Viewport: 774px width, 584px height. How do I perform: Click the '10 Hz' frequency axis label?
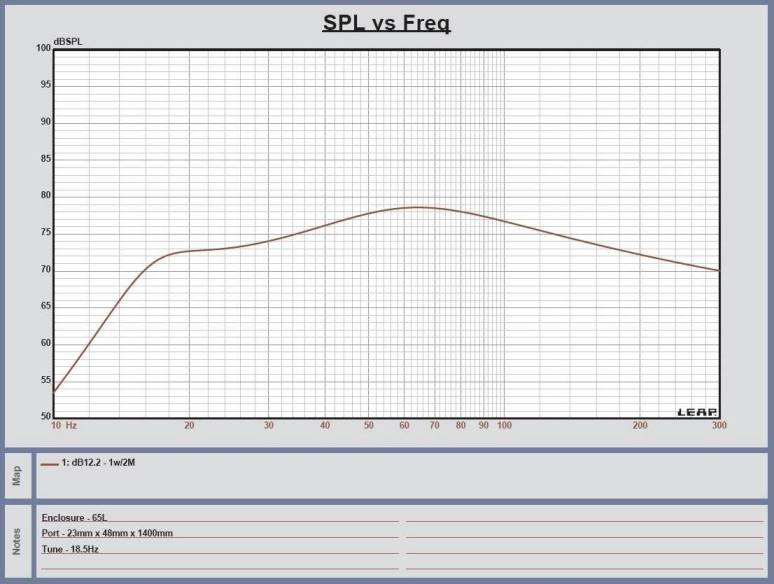(64, 425)
